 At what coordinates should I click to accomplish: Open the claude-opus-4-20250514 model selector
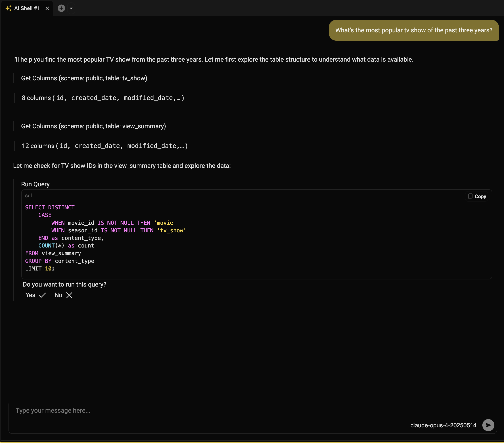click(443, 425)
